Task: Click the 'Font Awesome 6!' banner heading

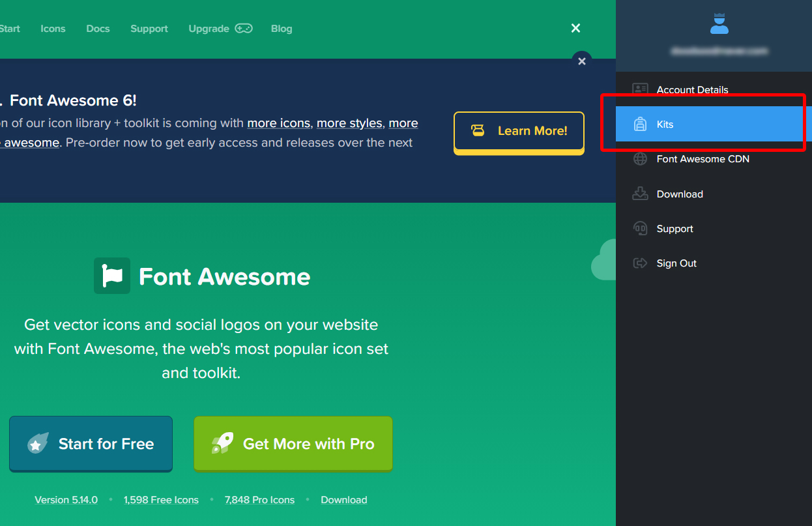Action: [73, 100]
